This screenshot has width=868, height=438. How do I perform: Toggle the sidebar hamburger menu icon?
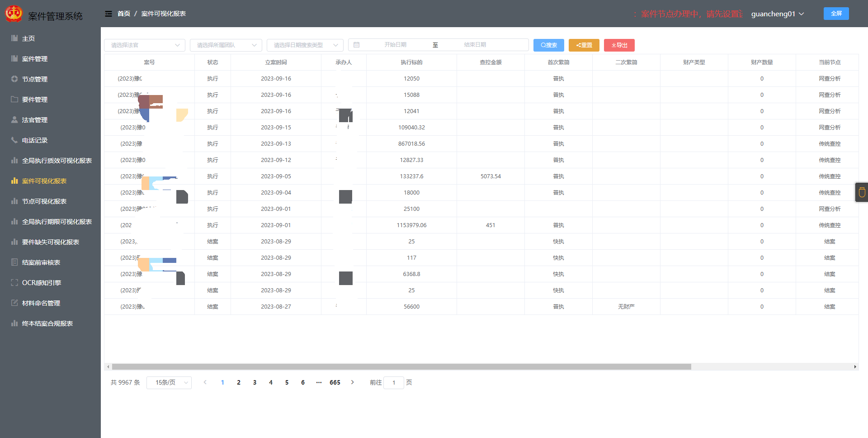pyautogui.click(x=108, y=14)
